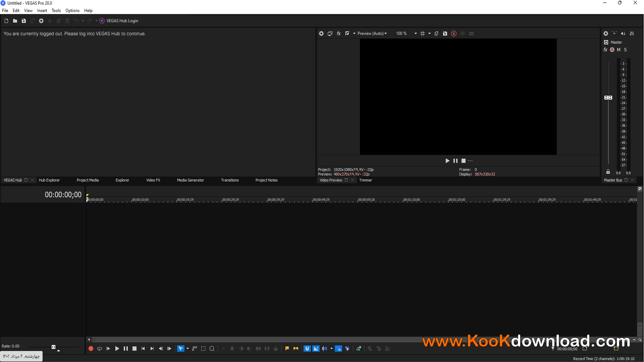Click the Master volume fader handle
Screen dimensions: 644x362
608,98
